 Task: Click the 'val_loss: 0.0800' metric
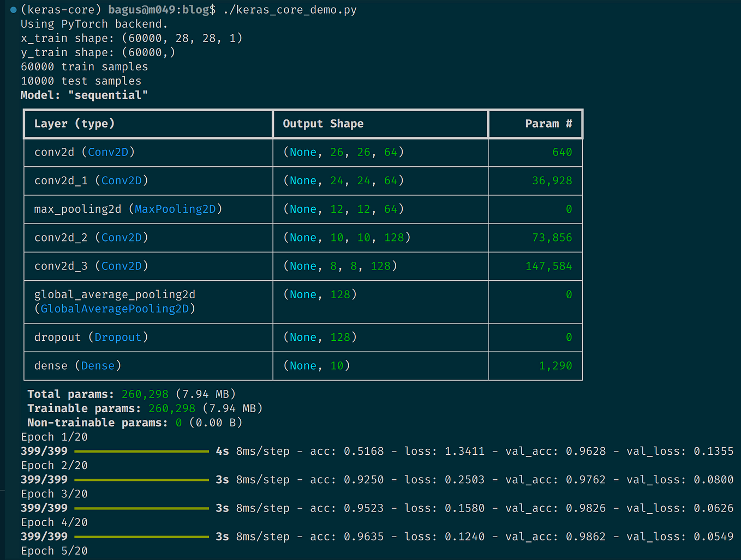pyautogui.click(x=680, y=479)
